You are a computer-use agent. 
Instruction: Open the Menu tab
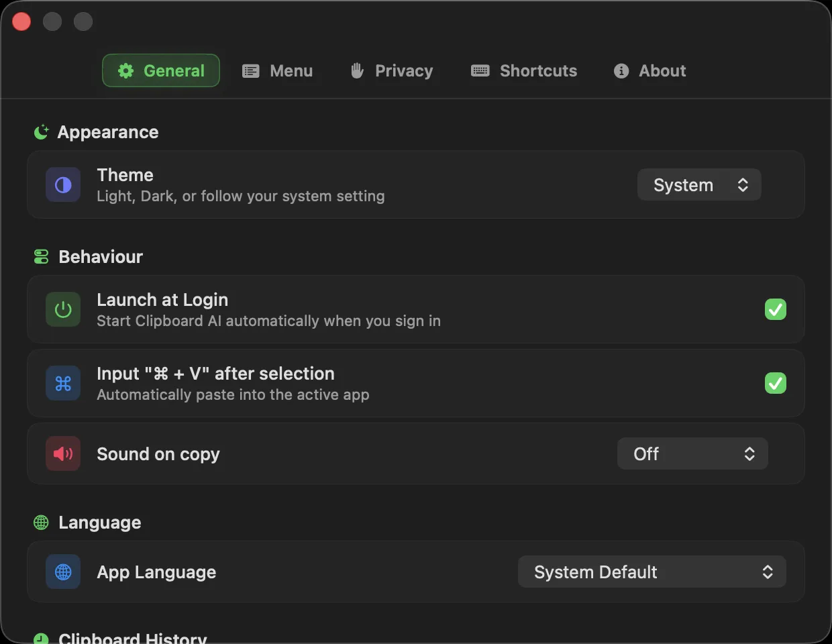[277, 70]
